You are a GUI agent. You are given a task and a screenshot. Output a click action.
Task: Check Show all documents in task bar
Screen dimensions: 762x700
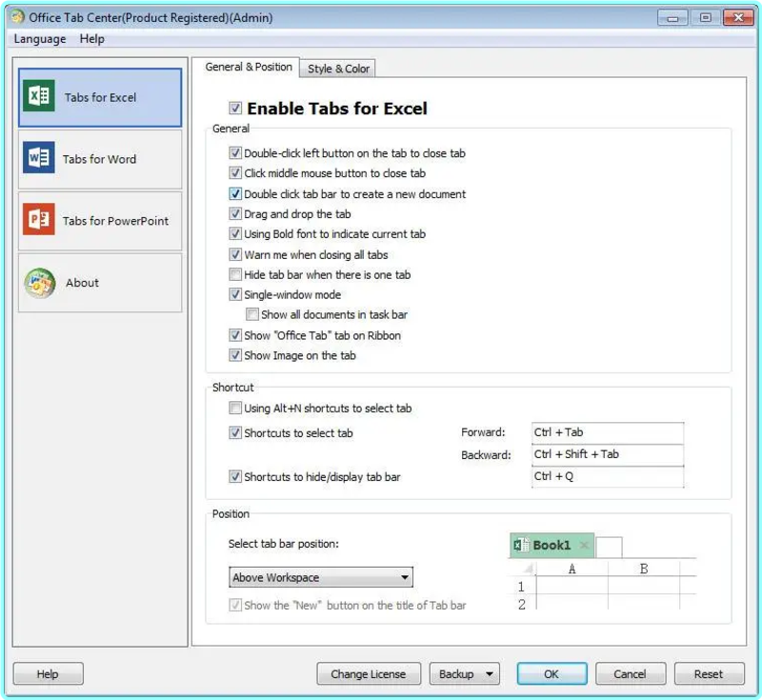point(251,314)
